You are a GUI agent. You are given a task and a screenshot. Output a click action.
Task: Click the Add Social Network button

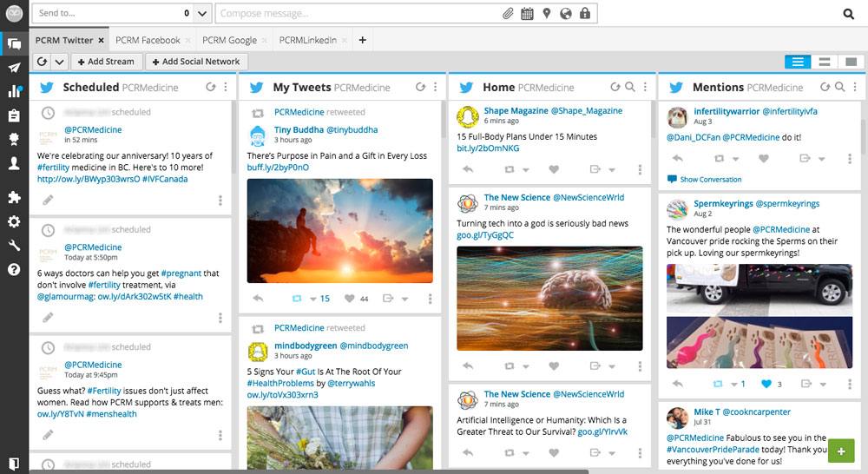pyautogui.click(x=196, y=62)
